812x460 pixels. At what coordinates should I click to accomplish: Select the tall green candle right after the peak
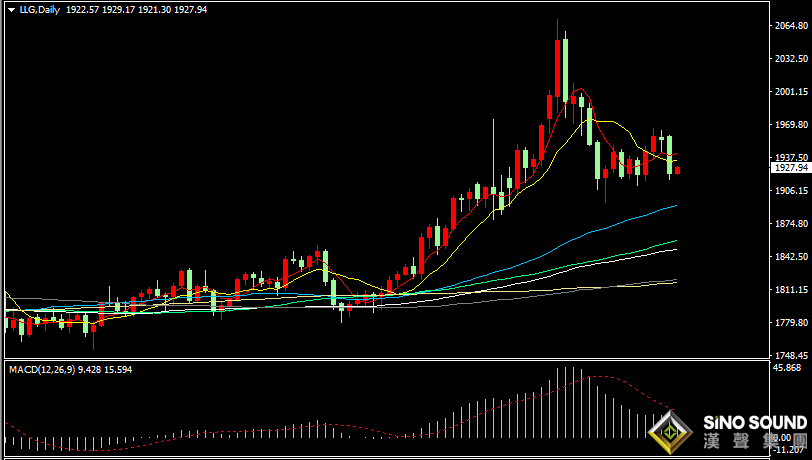tap(566, 67)
